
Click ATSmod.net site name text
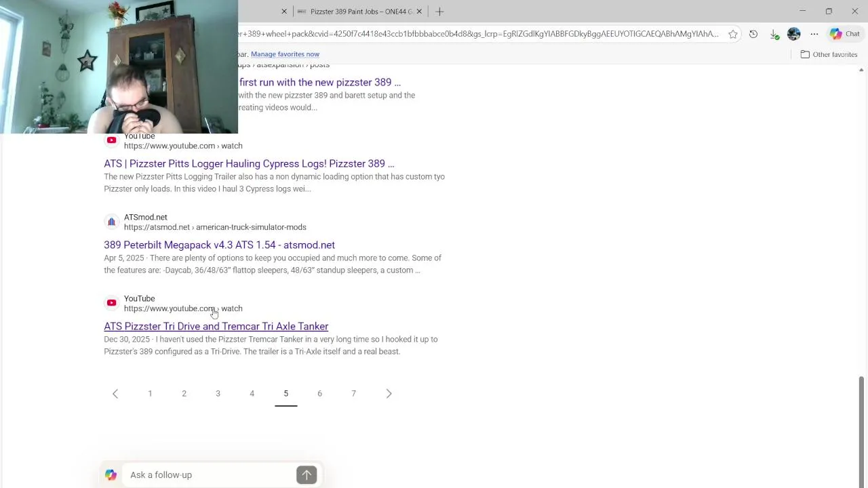145,217
